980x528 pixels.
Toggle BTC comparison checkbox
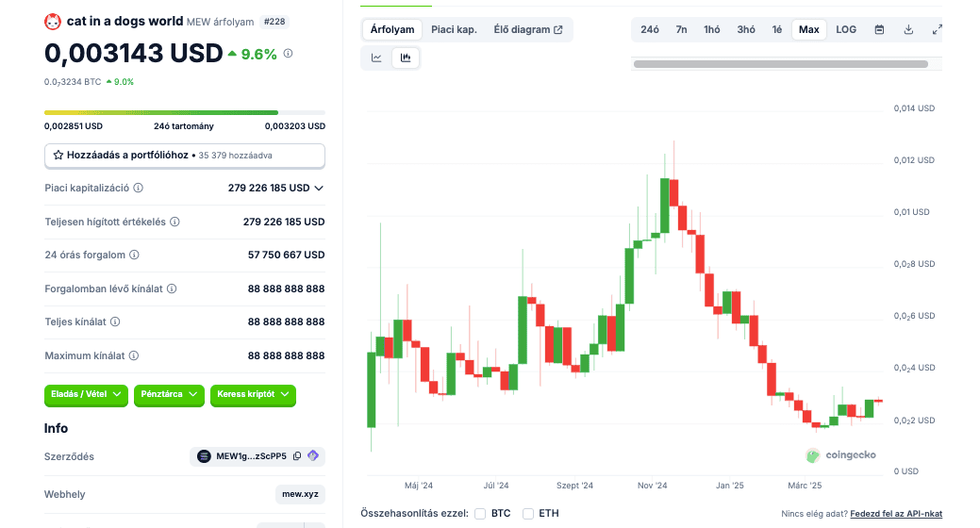(x=480, y=514)
